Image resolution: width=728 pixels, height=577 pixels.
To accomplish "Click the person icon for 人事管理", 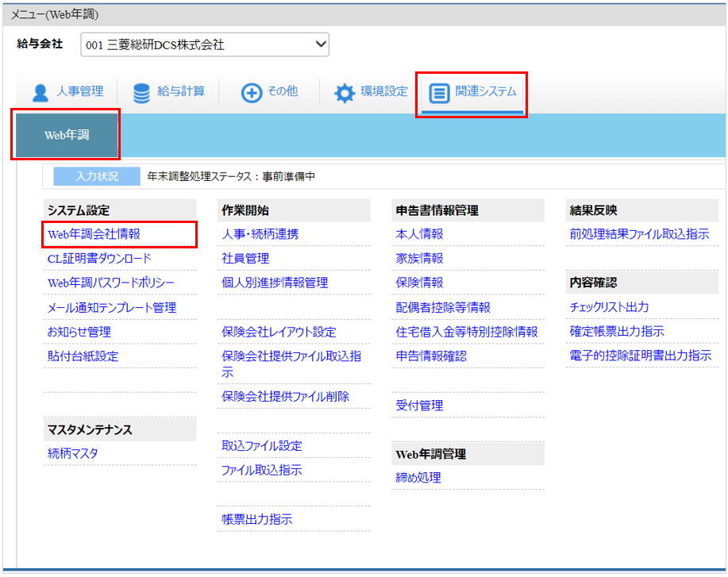I will coord(40,92).
